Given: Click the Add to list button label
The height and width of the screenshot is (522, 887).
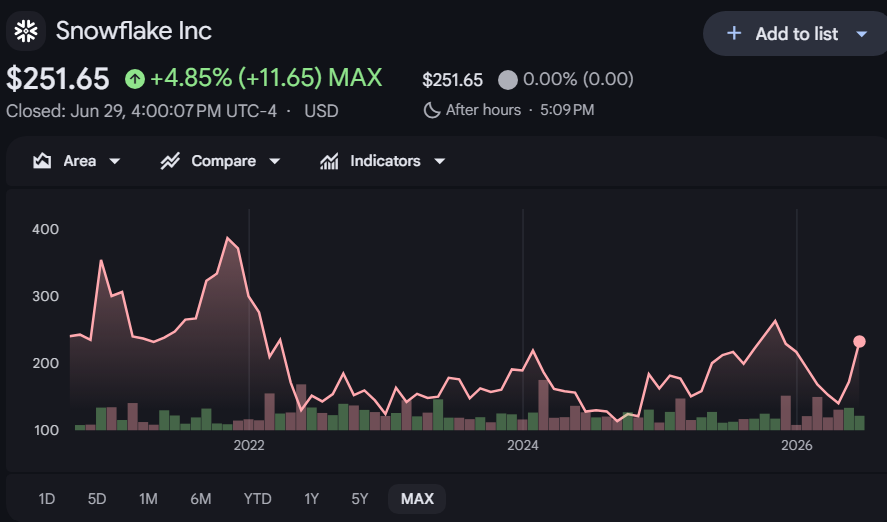Looking at the screenshot, I should [796, 34].
